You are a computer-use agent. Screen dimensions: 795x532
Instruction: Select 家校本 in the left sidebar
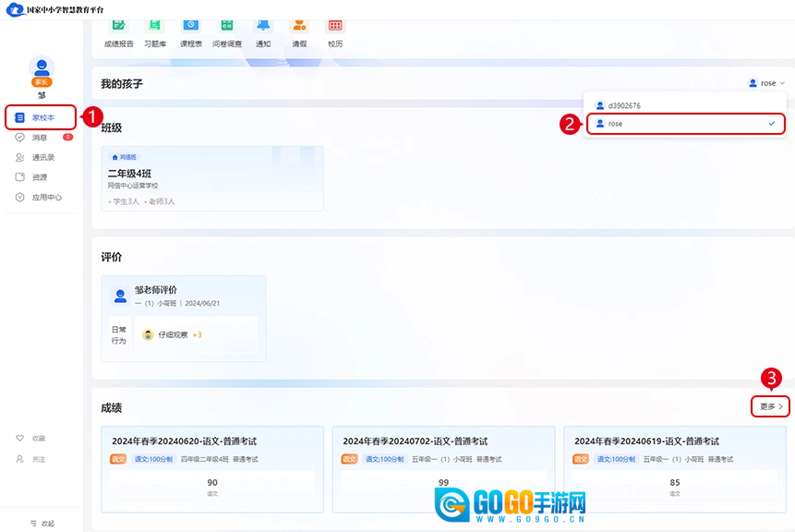click(42, 117)
